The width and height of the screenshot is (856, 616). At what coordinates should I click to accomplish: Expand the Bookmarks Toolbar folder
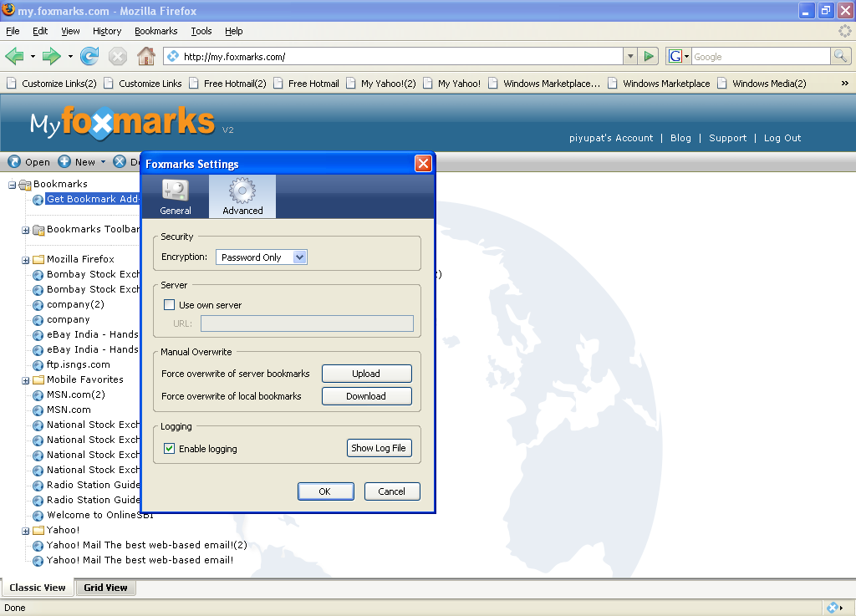tap(26, 230)
